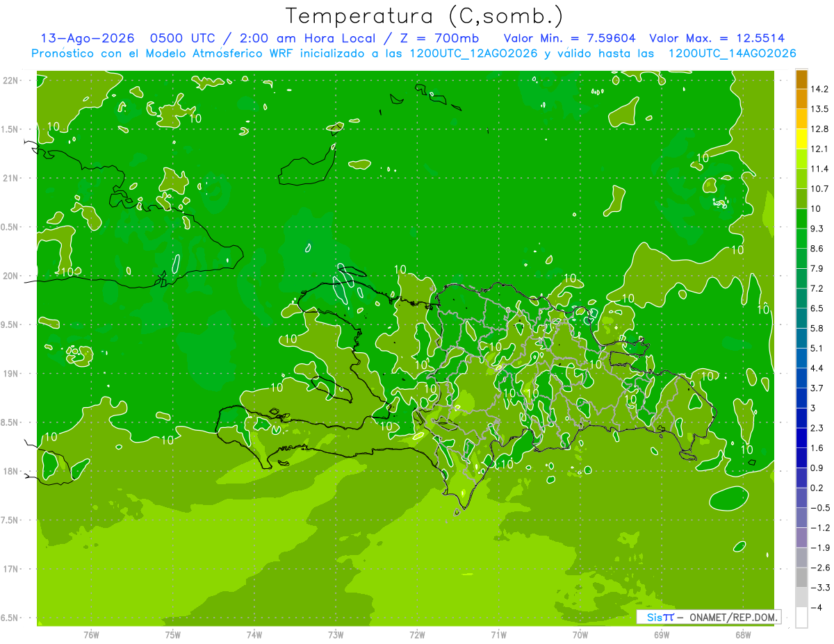Click the "7.9" value on the color scale
834x644 pixels.
pos(817,268)
